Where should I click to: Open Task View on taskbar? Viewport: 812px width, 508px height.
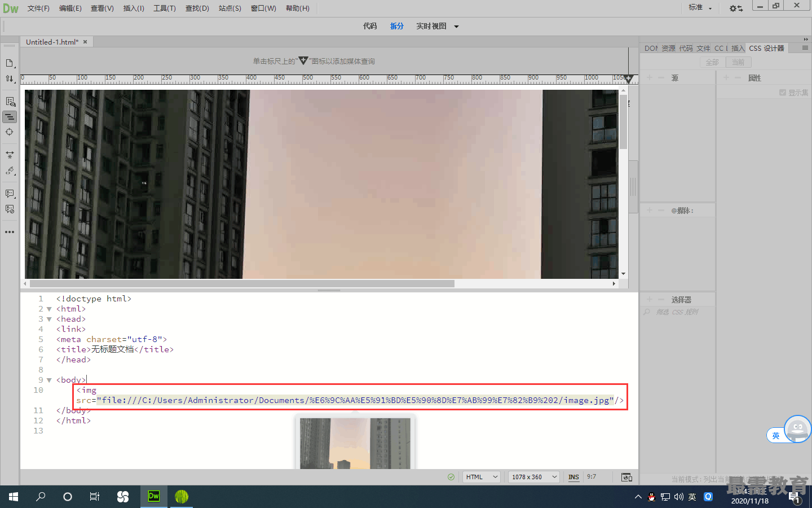pos(95,497)
